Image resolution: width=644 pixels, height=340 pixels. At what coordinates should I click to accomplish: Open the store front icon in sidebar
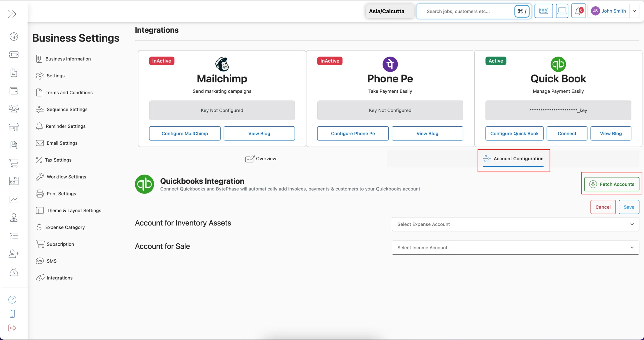14,127
